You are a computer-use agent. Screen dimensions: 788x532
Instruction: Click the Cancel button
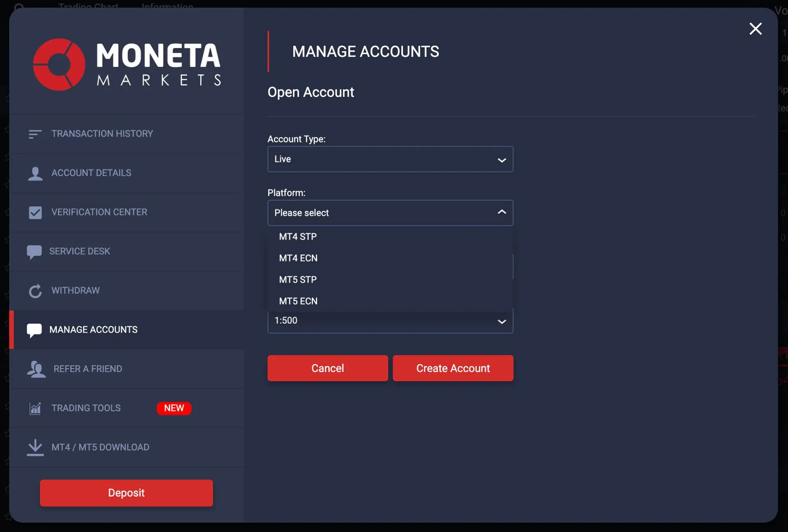(328, 368)
